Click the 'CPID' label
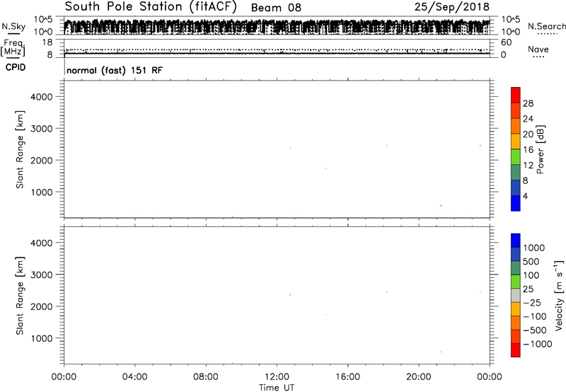The height and width of the screenshot is (392, 566). 16,67
